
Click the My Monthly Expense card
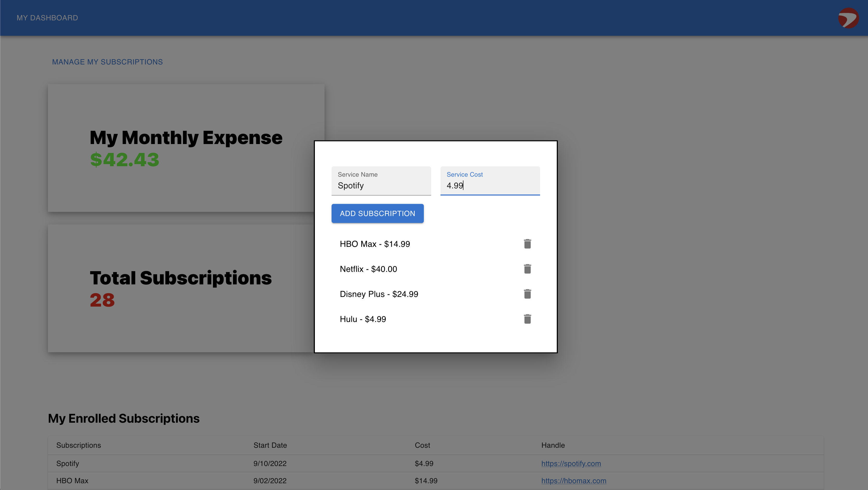point(182,148)
